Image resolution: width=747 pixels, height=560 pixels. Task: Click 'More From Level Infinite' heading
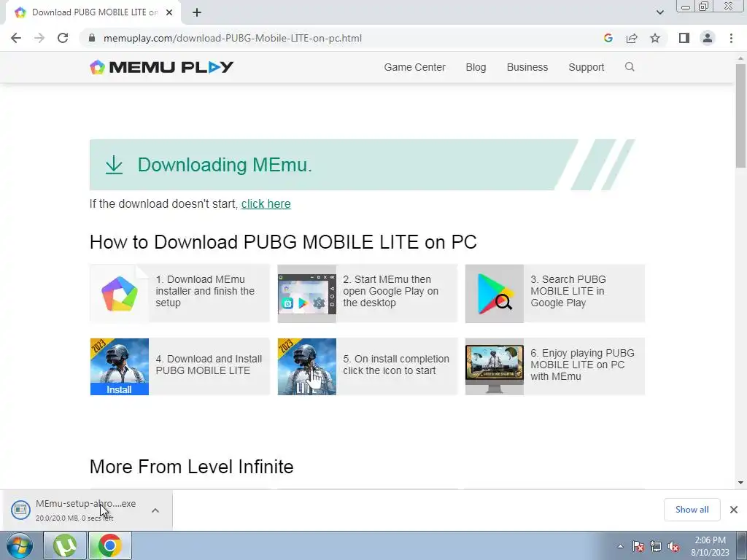tap(192, 467)
